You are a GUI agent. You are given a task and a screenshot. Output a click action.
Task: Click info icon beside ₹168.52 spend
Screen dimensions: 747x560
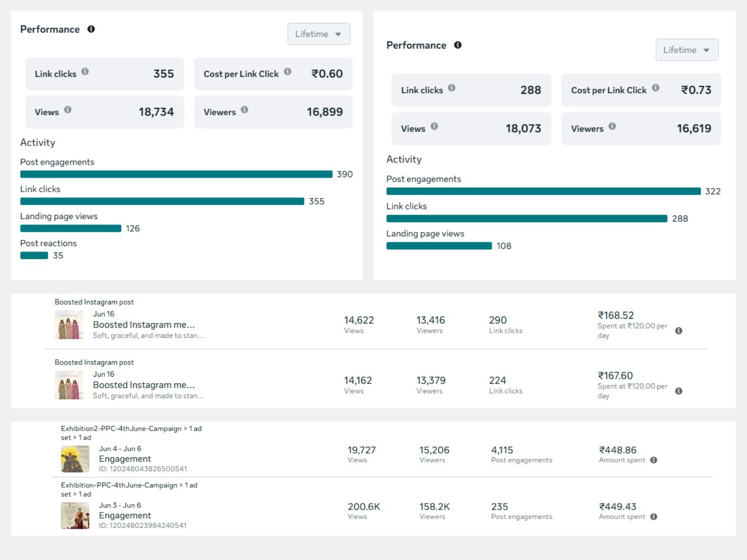pos(679,331)
